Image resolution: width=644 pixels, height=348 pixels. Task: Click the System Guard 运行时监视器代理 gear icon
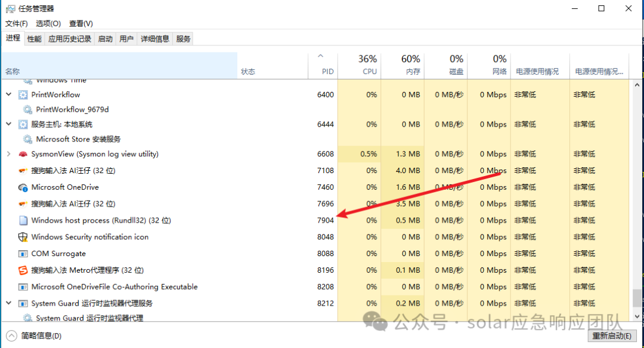(x=27, y=318)
